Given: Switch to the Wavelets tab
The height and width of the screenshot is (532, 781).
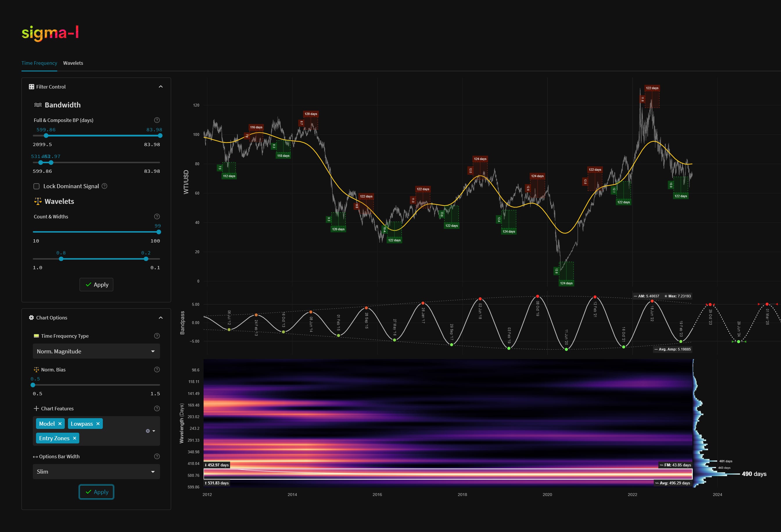Looking at the screenshot, I should click(x=73, y=63).
